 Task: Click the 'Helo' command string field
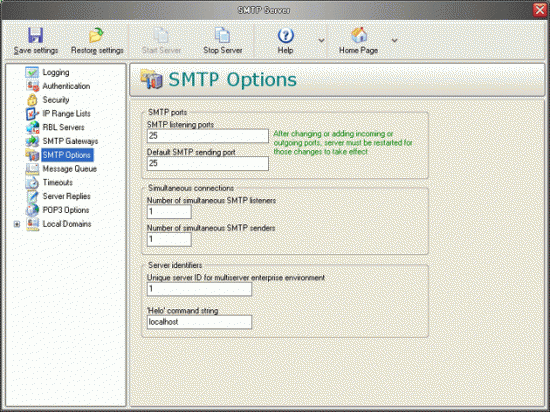pos(199,322)
